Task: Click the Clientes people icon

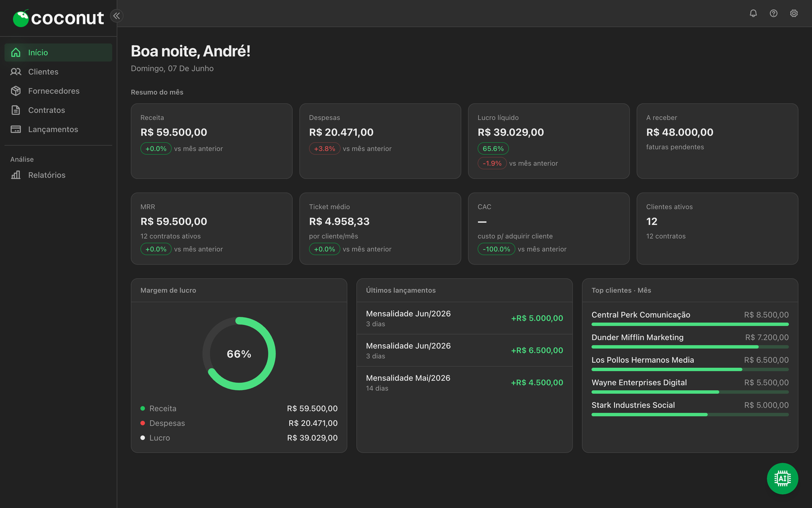Action: pos(16,72)
